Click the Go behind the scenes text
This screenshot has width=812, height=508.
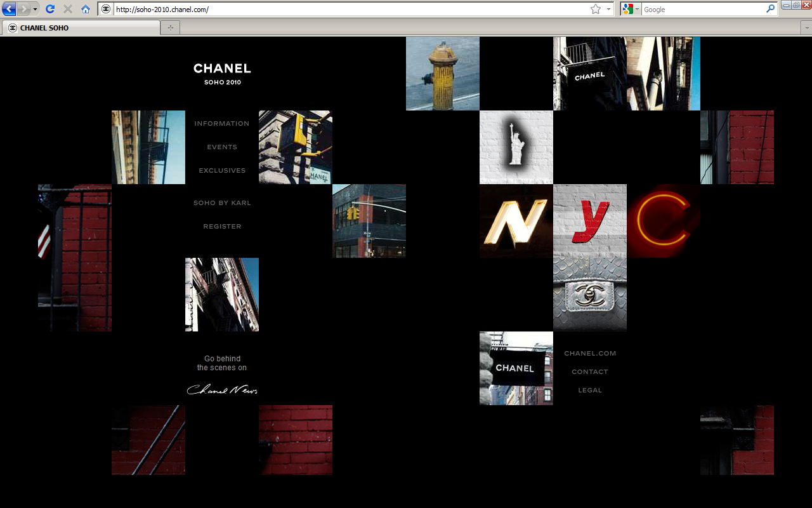pyautogui.click(x=222, y=363)
